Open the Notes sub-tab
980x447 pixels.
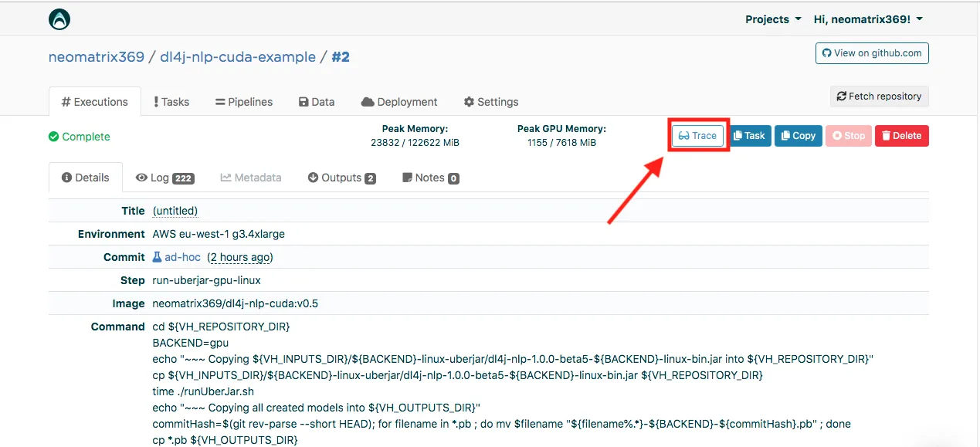click(x=431, y=178)
